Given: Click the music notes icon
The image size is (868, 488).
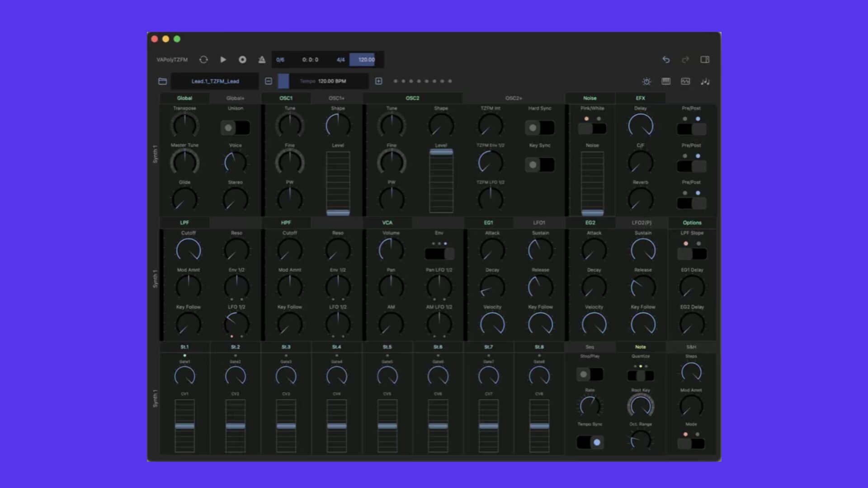Looking at the screenshot, I should [x=705, y=81].
